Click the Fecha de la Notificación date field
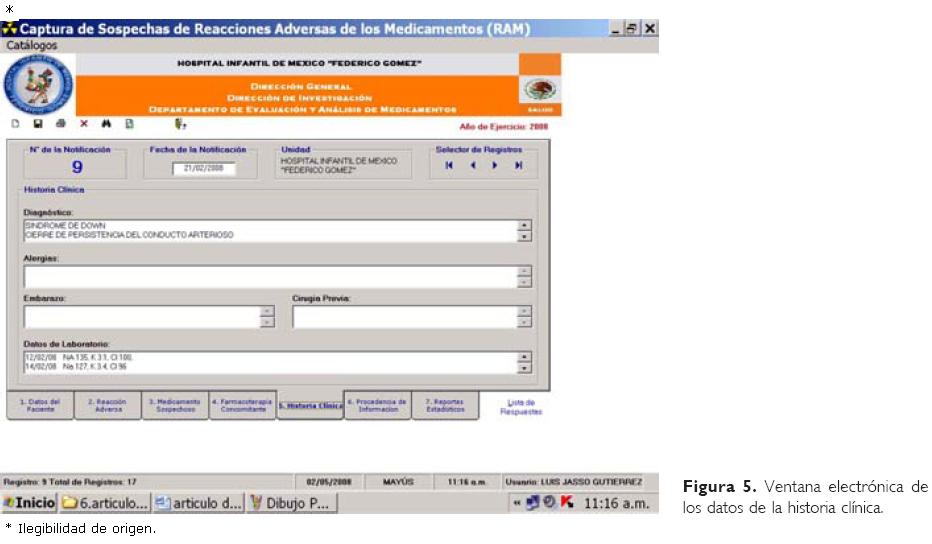 click(203, 169)
